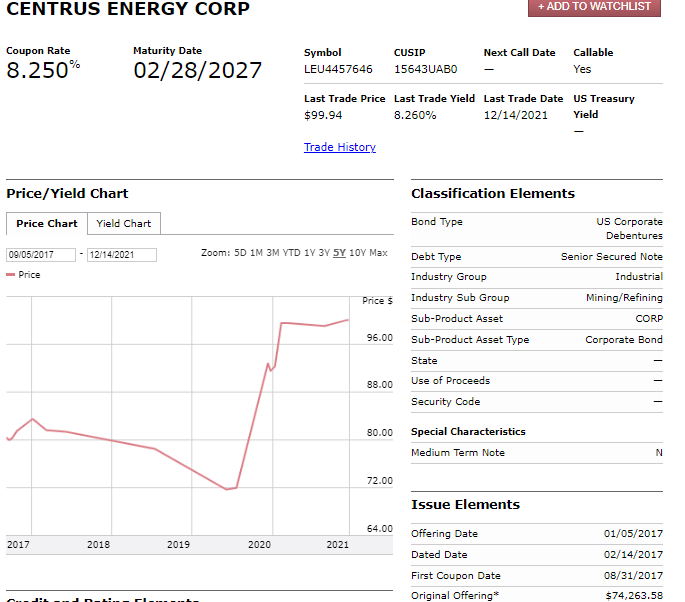685x602 pixels.
Task: Click the 72.00 price axis label
Action: pyautogui.click(x=380, y=481)
